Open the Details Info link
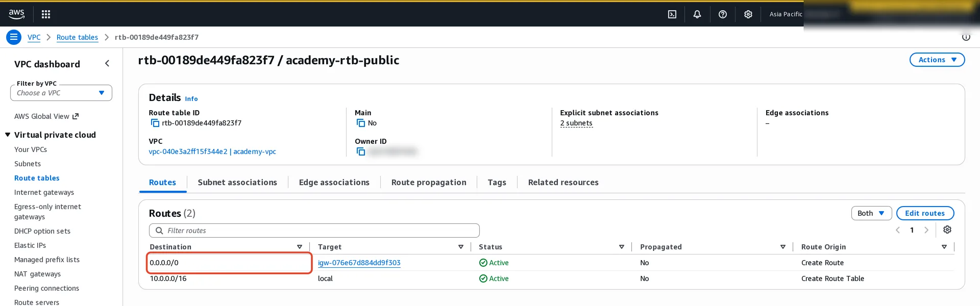 191,99
